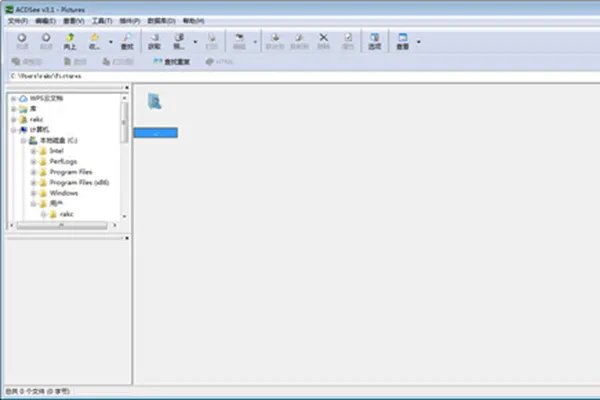Click the path address field
600x400 pixels.
pos(304,76)
